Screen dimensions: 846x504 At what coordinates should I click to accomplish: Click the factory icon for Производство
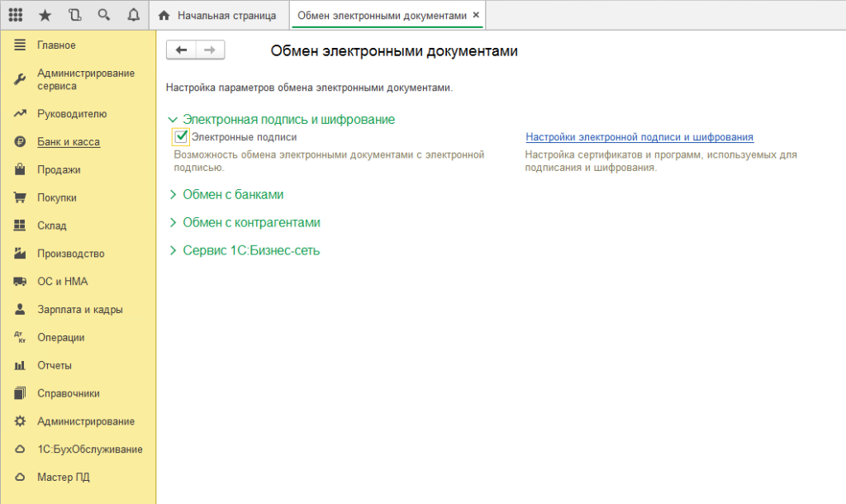point(21,254)
